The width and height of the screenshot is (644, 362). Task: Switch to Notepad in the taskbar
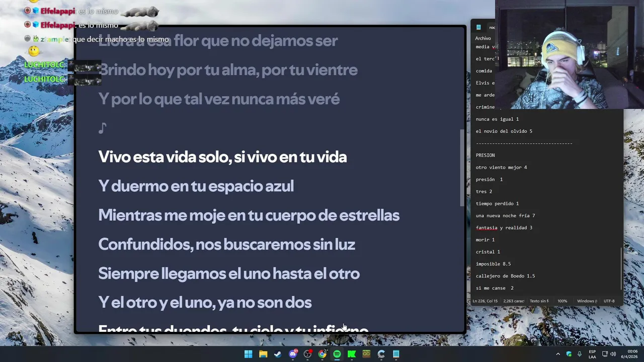pos(396,354)
